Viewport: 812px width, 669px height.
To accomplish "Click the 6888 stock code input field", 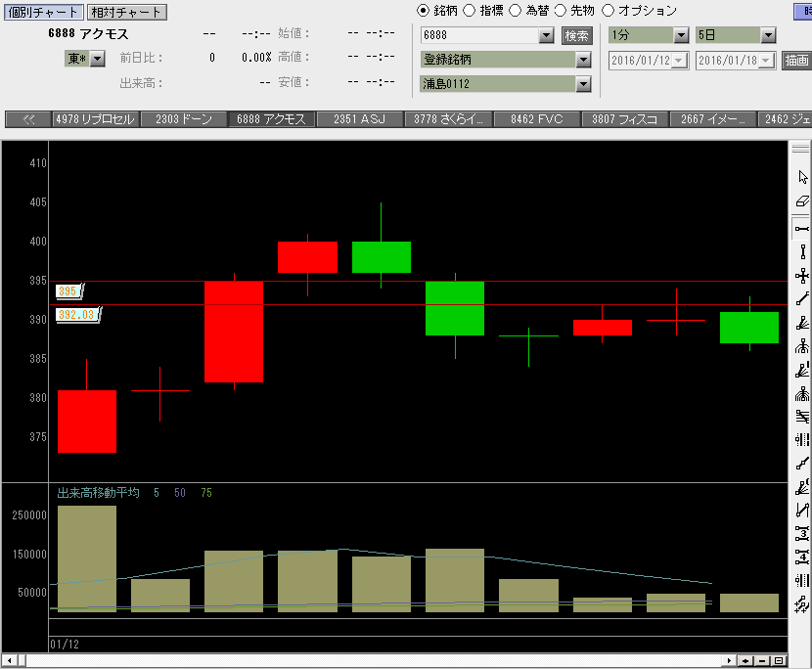I will (x=480, y=35).
